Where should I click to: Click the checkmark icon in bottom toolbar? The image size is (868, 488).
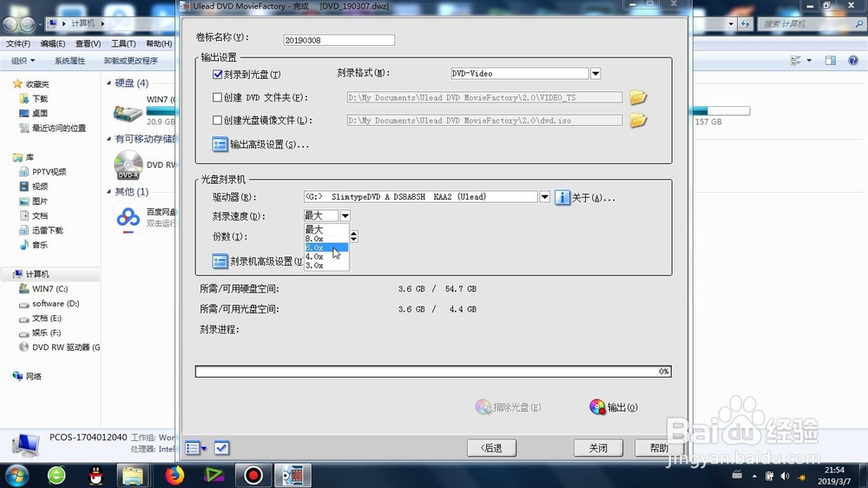[x=221, y=447]
